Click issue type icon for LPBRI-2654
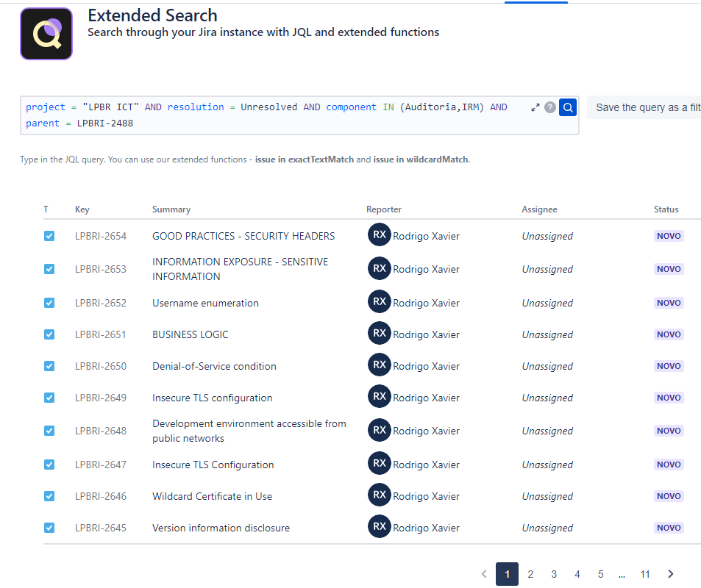Screen dimensions: 701x588 [x=49, y=236]
